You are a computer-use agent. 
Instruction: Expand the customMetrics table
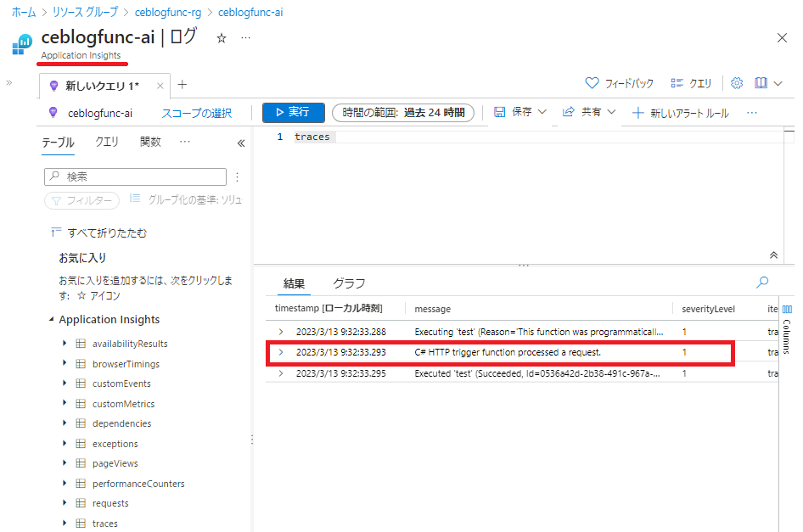point(65,403)
